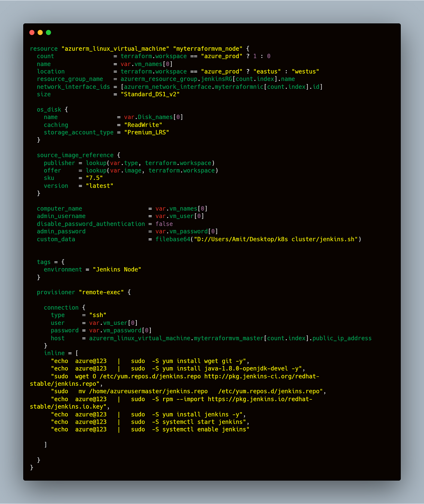Click the custom_data attribute
Viewport: 424px width, 504px height.
pyautogui.click(x=56, y=240)
